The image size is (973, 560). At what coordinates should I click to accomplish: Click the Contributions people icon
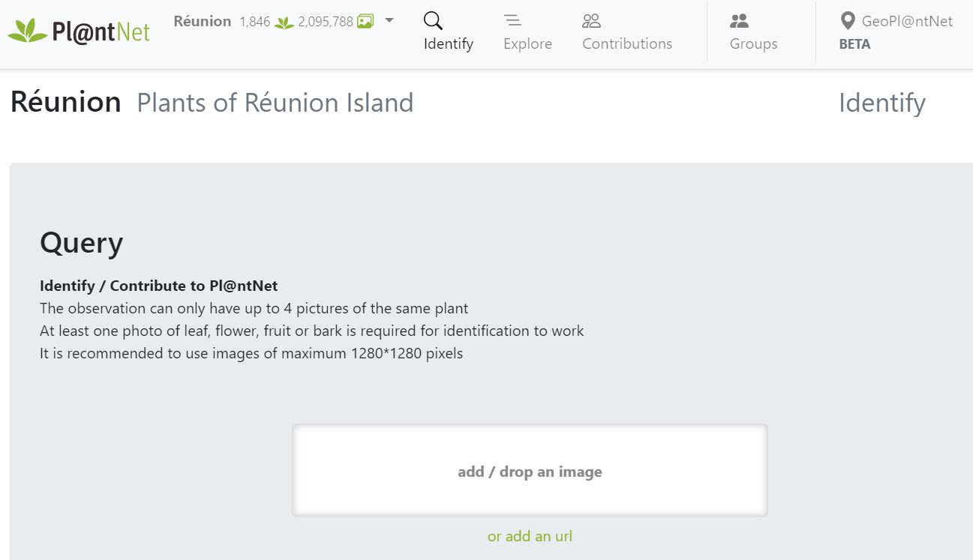point(592,21)
